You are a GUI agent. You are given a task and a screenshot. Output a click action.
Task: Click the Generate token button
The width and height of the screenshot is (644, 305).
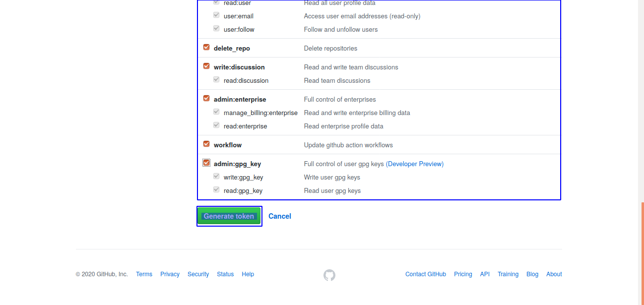pos(229,216)
